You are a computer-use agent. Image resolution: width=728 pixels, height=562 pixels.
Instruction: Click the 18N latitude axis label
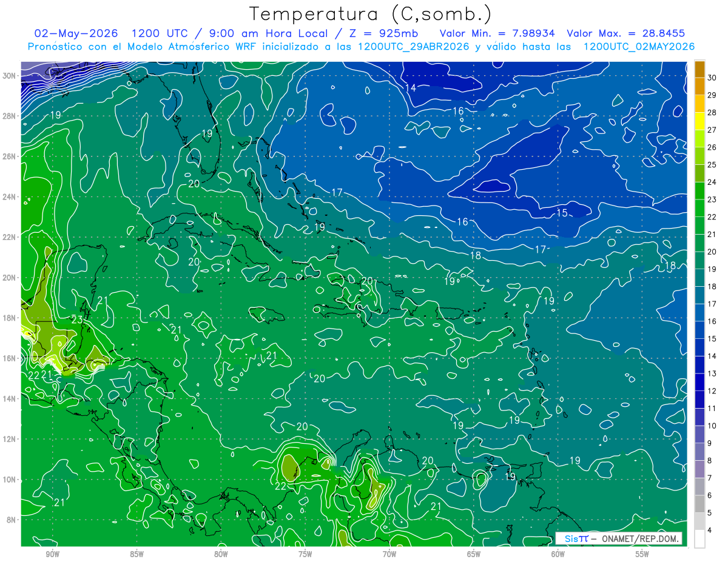click(x=10, y=318)
